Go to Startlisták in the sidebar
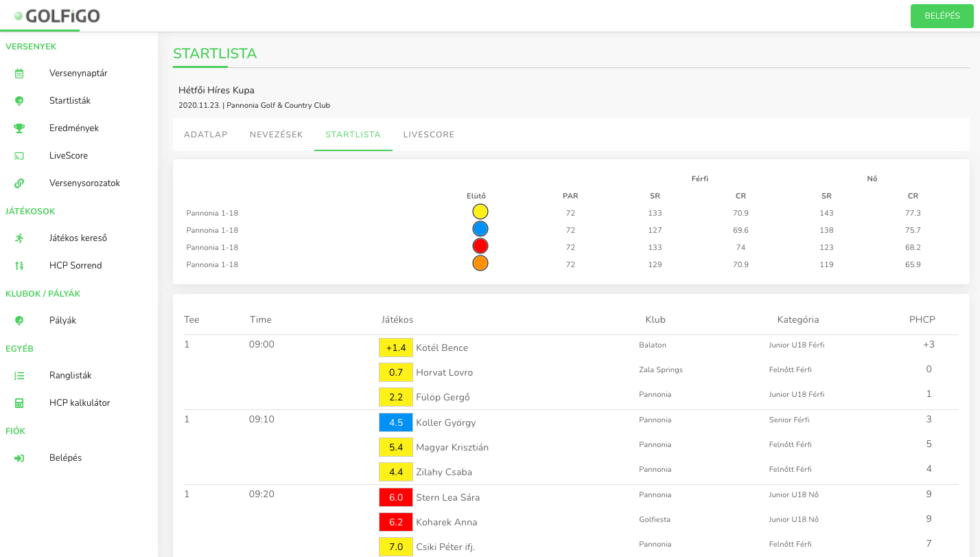 [70, 101]
